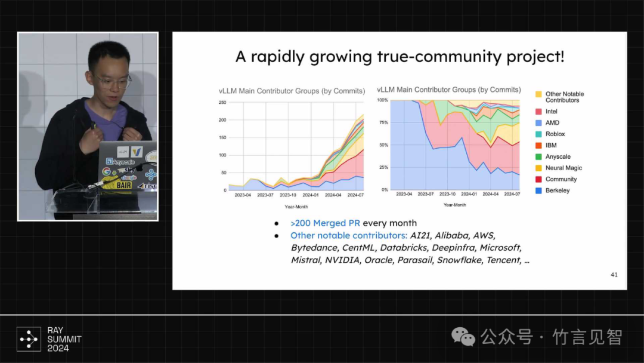Click the Google sticker on the laptop
This screenshot has height=363, width=644.
pos(129,177)
